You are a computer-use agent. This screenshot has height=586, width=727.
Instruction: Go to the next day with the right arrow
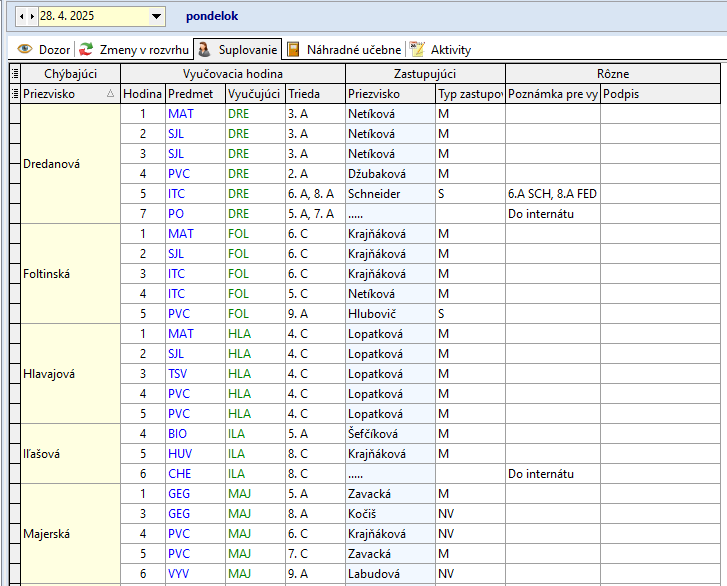(32, 17)
